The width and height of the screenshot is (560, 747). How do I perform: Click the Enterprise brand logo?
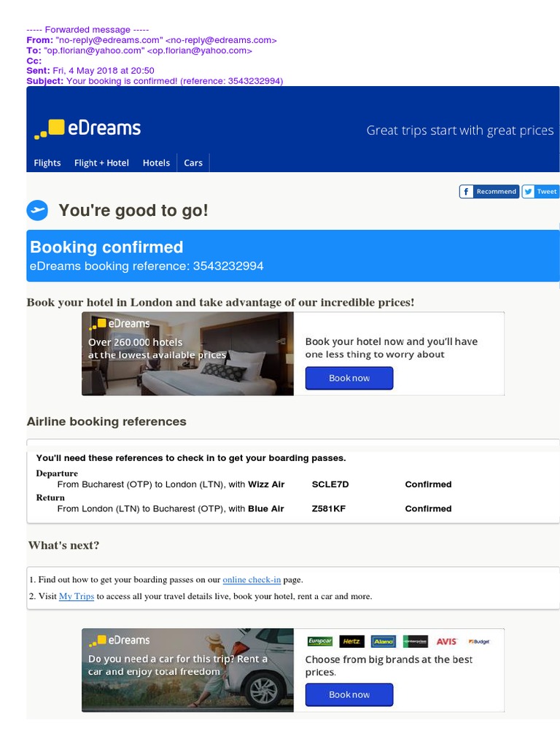tap(415, 641)
